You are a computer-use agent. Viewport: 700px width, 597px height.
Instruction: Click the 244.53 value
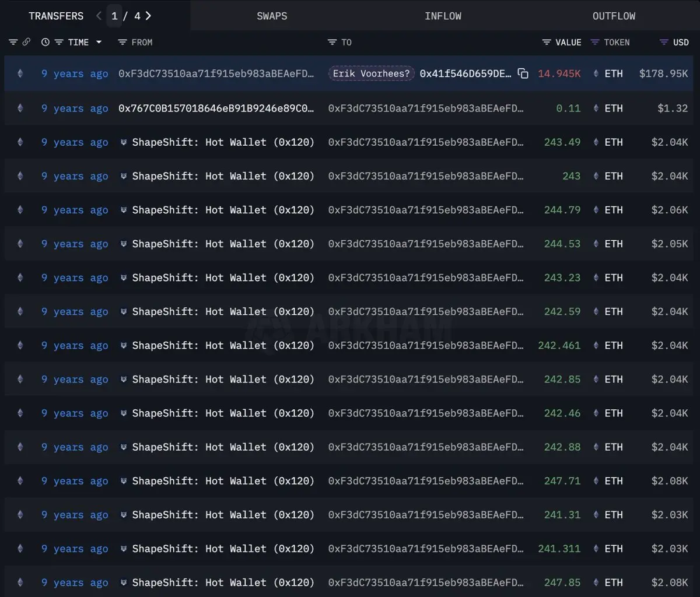[562, 244]
